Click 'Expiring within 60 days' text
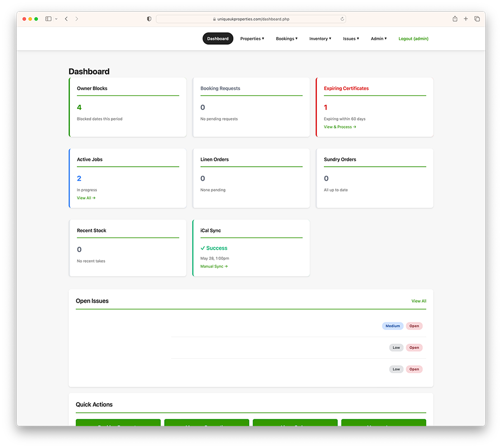Viewport: 502px width, 448px height. [344, 119]
